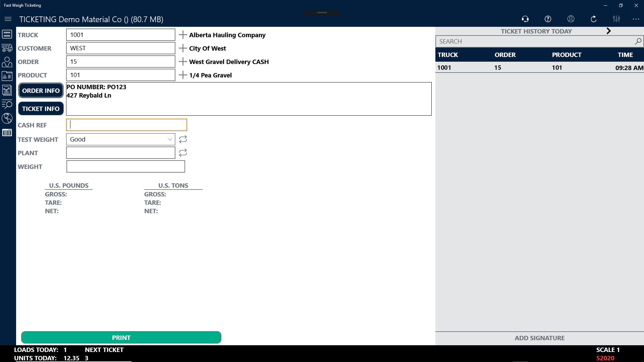
Task: Click the order info text box with PO123
Action: click(249, 99)
